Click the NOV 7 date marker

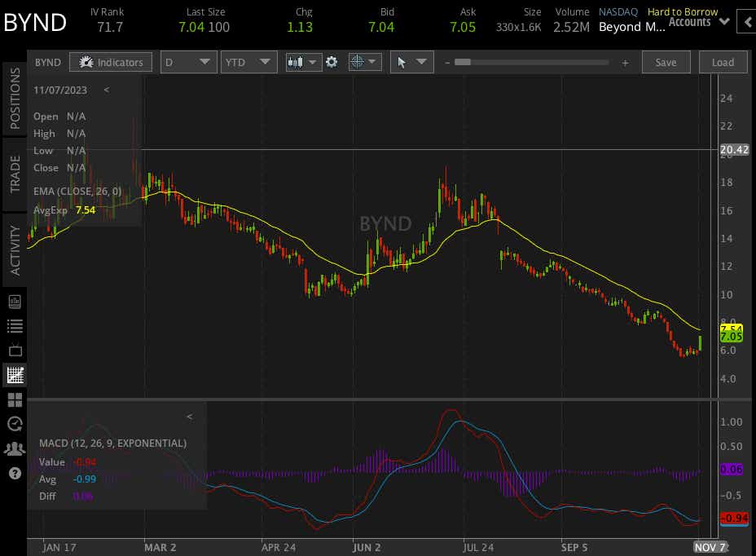pos(710,547)
